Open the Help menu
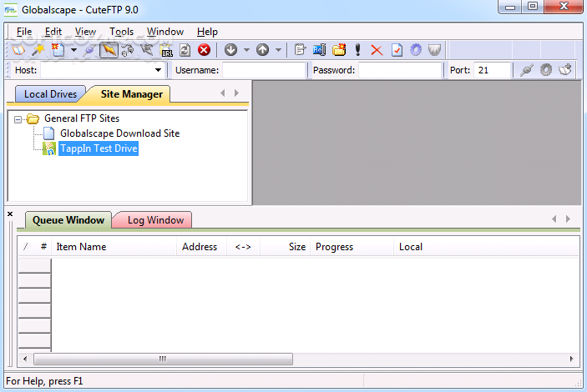The height and width of the screenshot is (392, 587). [x=207, y=32]
